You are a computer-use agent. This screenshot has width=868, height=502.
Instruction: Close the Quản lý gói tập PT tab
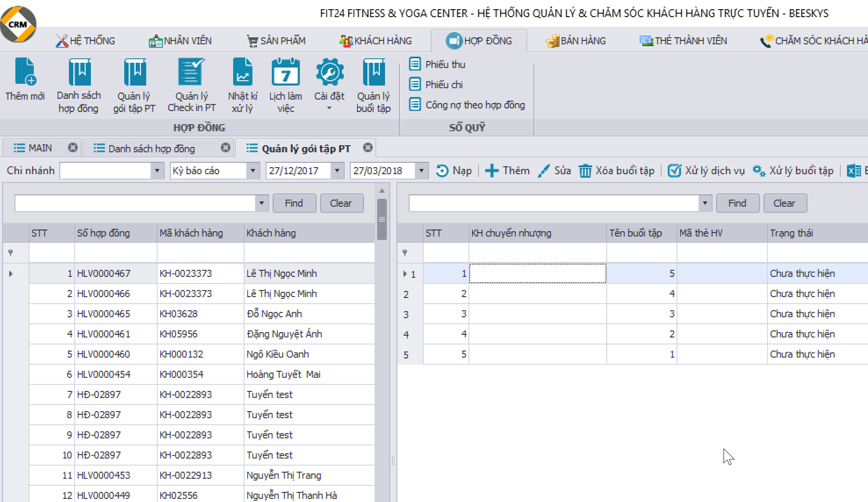pyautogui.click(x=368, y=148)
